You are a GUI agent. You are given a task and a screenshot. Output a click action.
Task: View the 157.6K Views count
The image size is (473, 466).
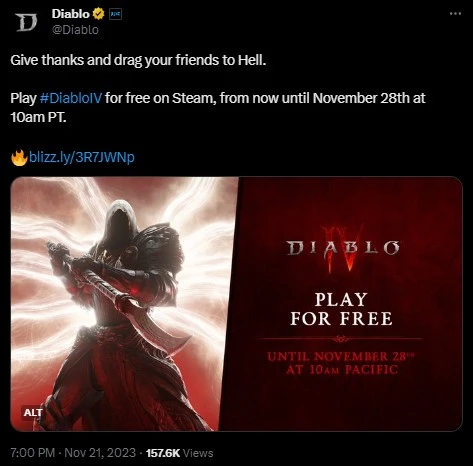tap(179, 453)
